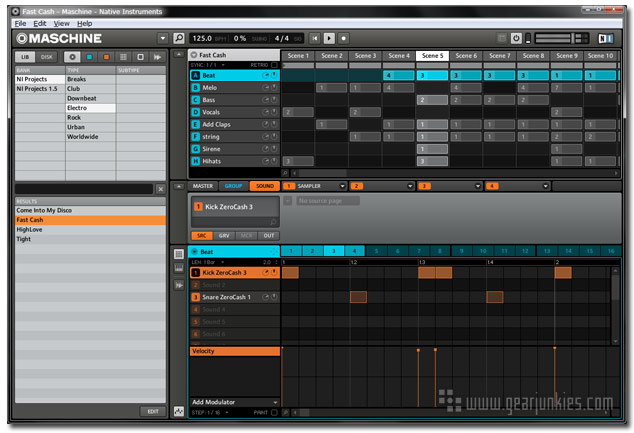Switch to the MASTER tab
The width and height of the screenshot is (634, 433).
tap(203, 186)
